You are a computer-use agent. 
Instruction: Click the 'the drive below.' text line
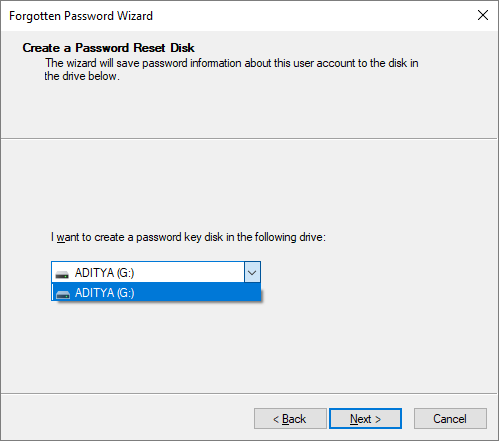pyautogui.click(x=82, y=76)
